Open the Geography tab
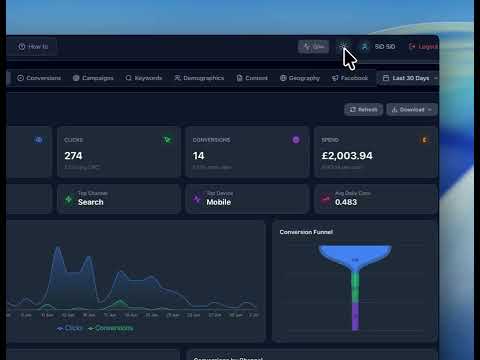Viewport: 480px width, 360px height. pyautogui.click(x=300, y=78)
